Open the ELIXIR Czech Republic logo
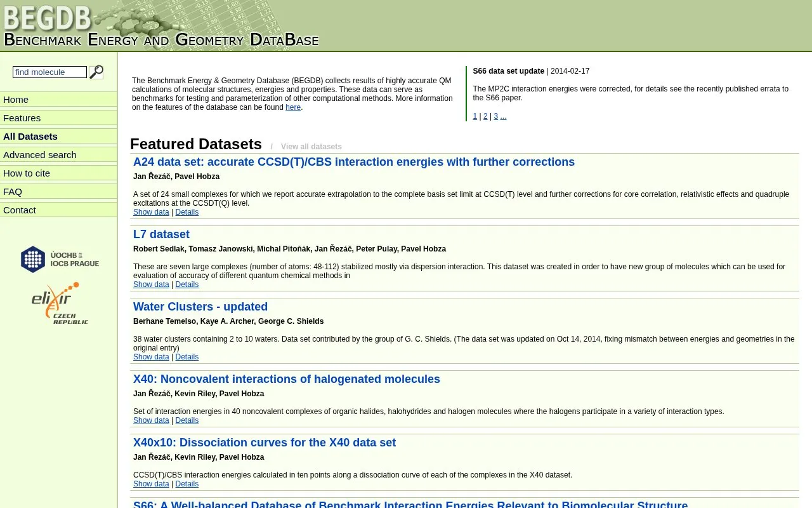 tap(60, 304)
